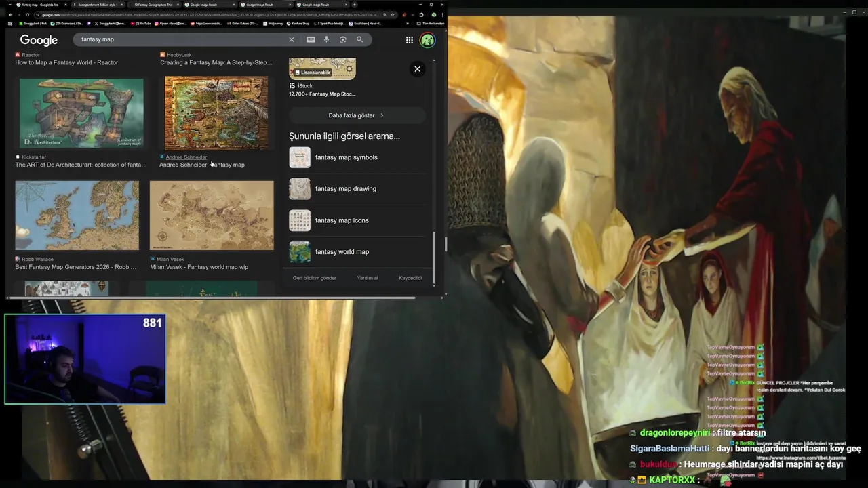This screenshot has height=488, width=868.
Task: Click the fantasy map symbols thumbnail icon
Action: 300,157
